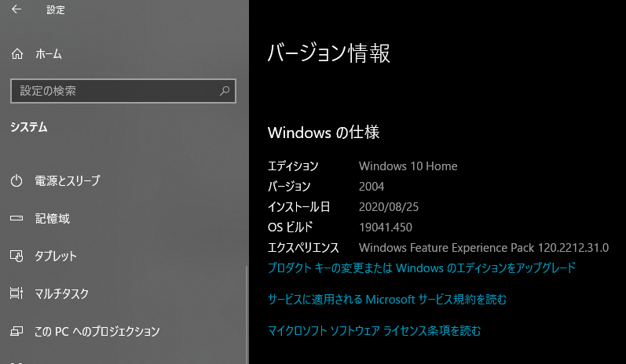Click the システム section heading
This screenshot has width=626, height=364.
point(29,127)
